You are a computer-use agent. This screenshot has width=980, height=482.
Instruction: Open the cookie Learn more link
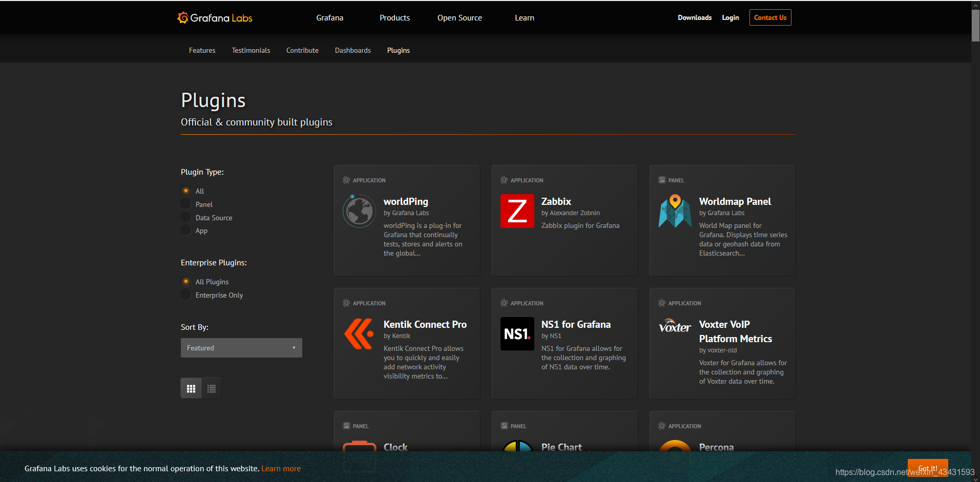281,469
